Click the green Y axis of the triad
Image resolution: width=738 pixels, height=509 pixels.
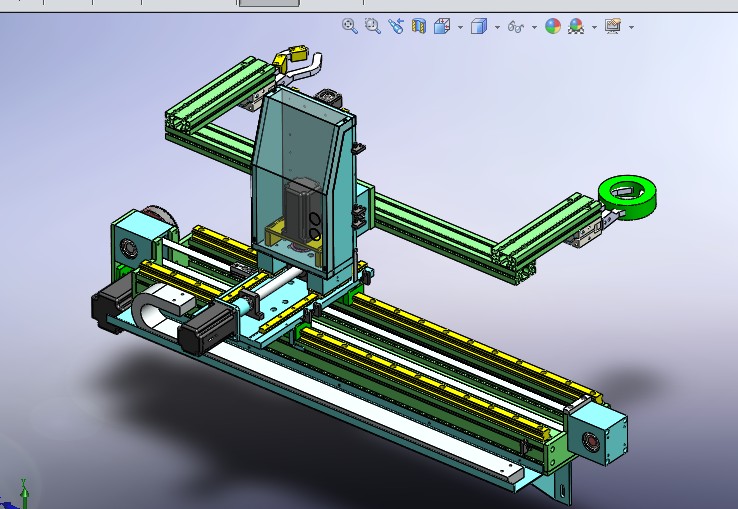pos(24,494)
